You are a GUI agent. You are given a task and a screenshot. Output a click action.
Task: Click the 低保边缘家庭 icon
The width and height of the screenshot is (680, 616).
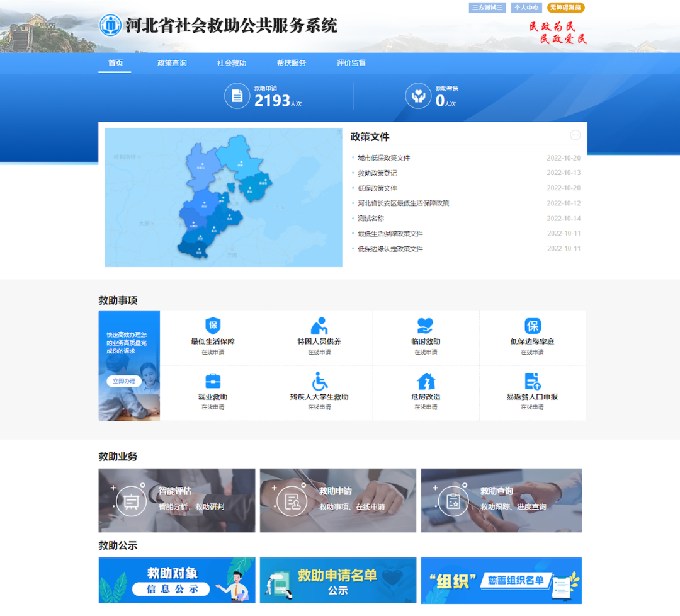pos(533,326)
